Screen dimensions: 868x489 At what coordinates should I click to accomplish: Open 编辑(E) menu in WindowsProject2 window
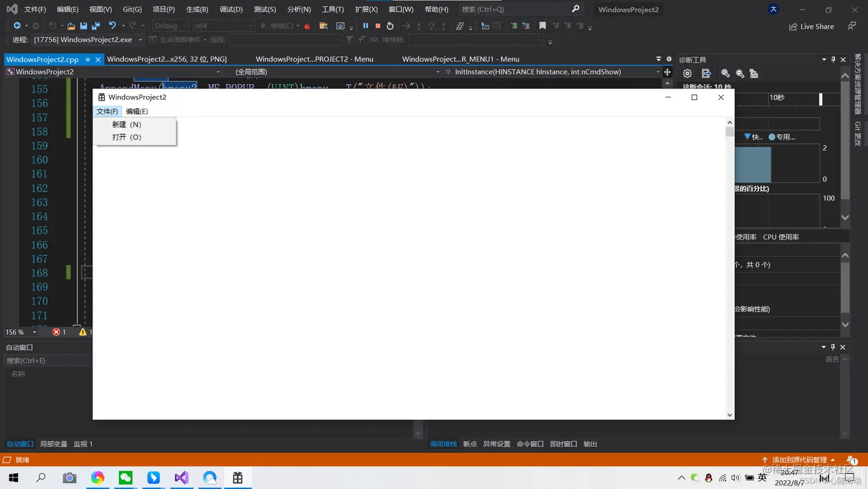[x=137, y=111]
